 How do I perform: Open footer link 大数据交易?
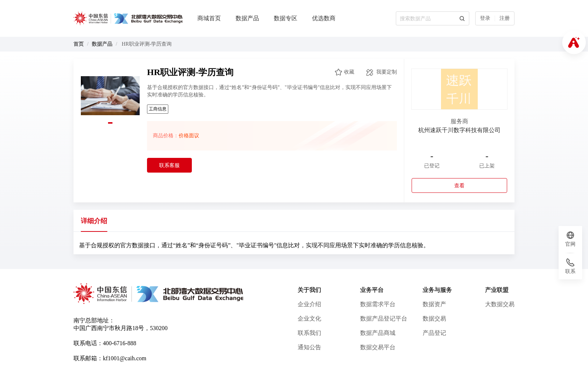click(500, 304)
